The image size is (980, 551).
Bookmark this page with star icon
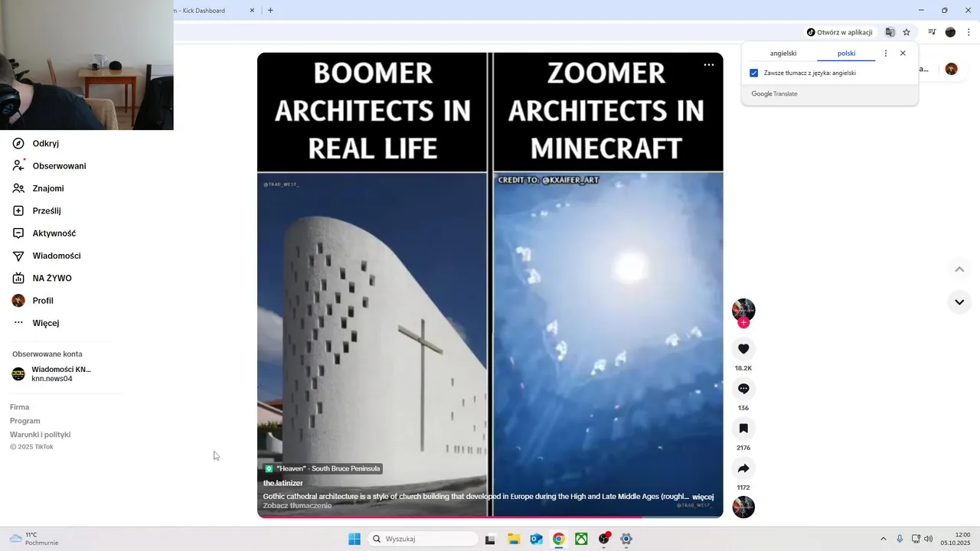[x=906, y=32]
